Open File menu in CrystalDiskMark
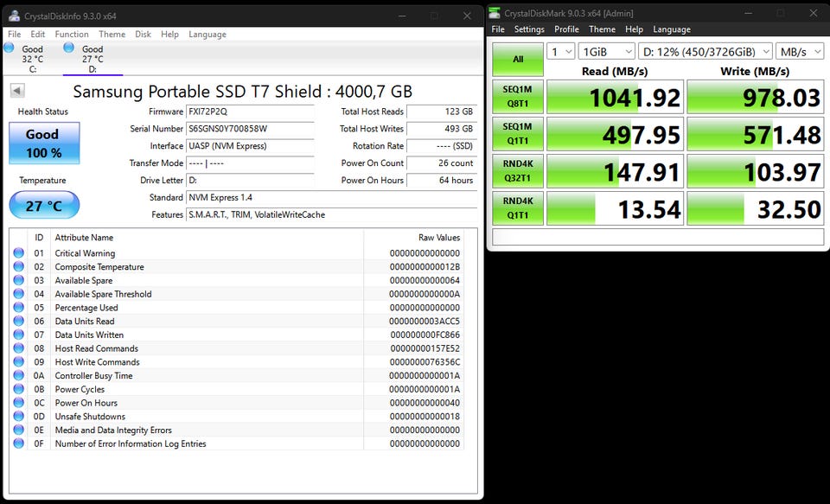 [x=498, y=29]
